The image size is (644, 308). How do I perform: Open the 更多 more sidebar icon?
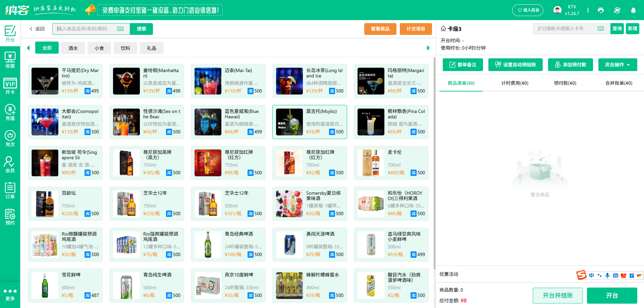tap(10, 294)
